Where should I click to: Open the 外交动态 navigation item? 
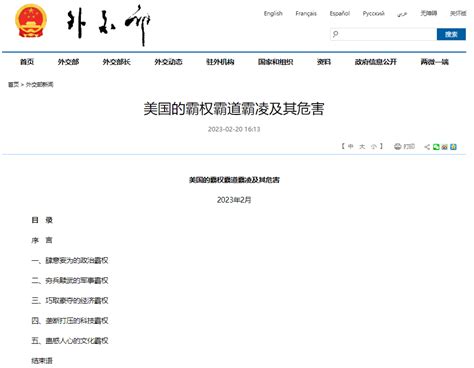click(168, 62)
